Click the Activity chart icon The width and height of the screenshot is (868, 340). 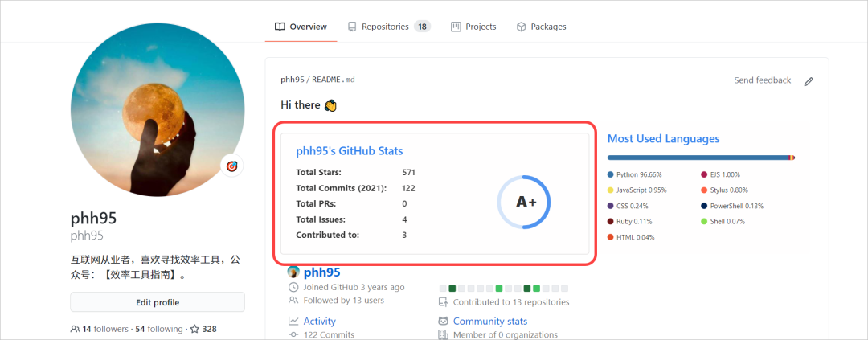point(293,322)
